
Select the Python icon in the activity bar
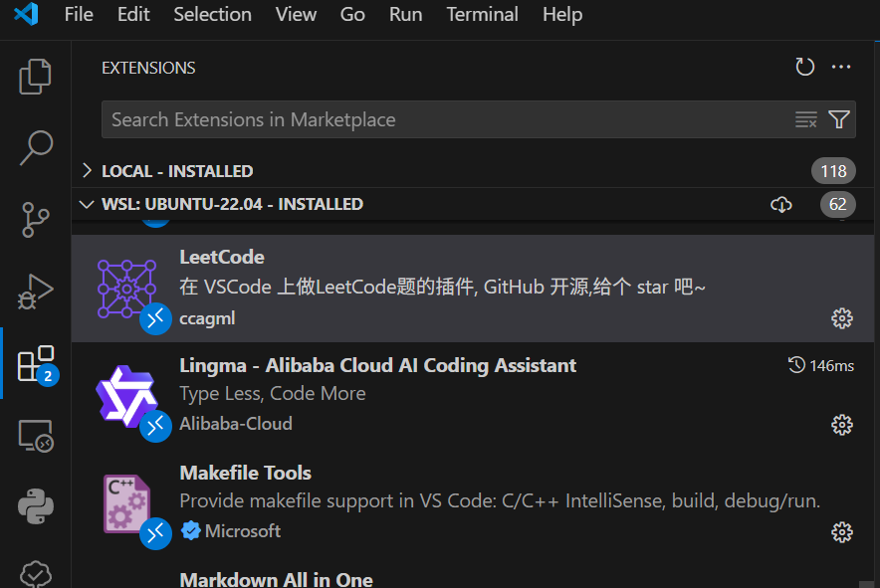[x=36, y=507]
